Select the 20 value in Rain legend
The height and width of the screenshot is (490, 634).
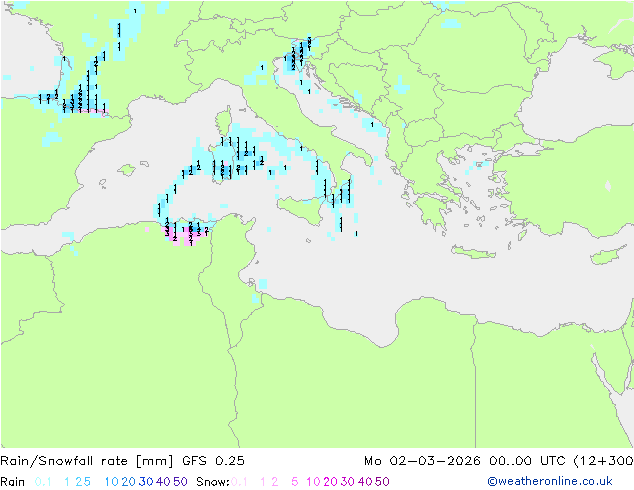pyautogui.click(x=129, y=482)
